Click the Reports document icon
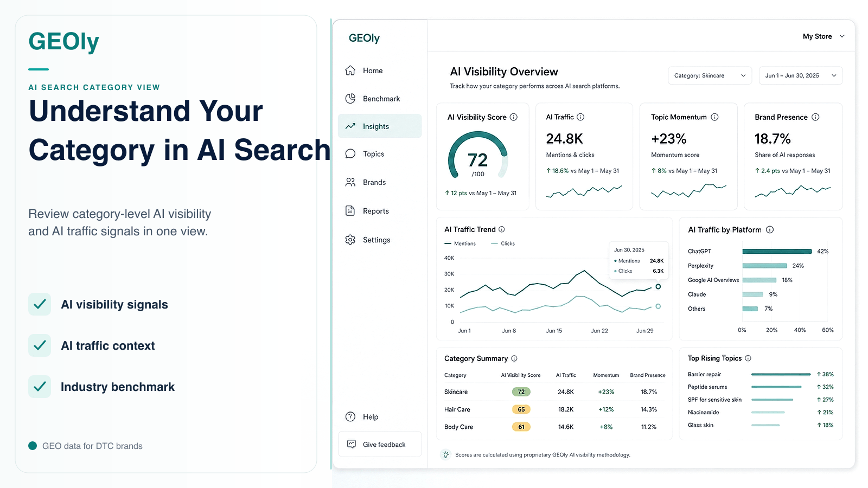Screen dimensions: 868x488 [x=350, y=211]
